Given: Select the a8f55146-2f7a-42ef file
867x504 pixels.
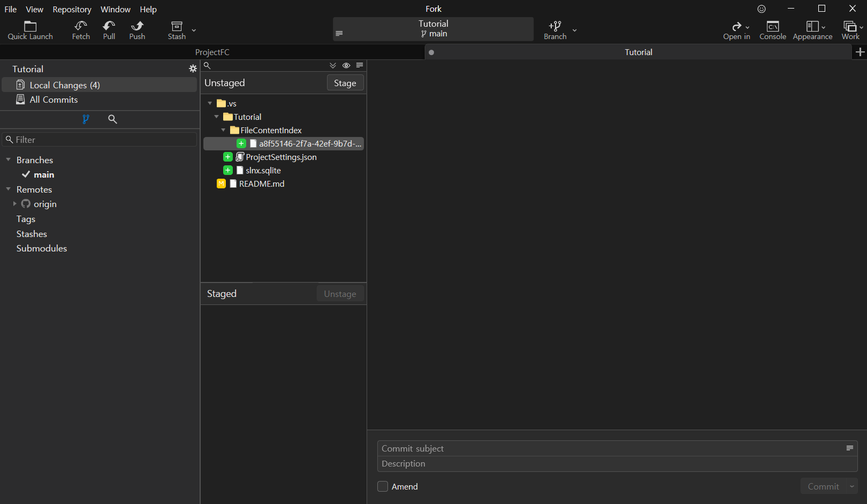Looking at the screenshot, I should pos(284,143).
